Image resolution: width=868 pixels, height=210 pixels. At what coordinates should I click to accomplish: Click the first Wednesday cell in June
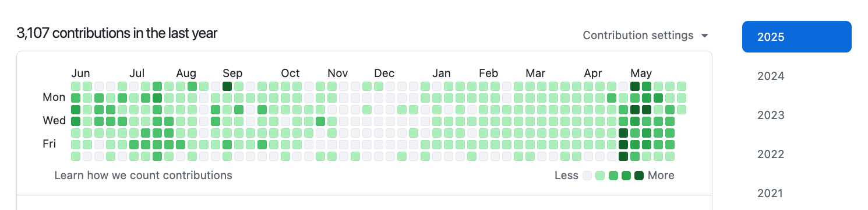76,121
